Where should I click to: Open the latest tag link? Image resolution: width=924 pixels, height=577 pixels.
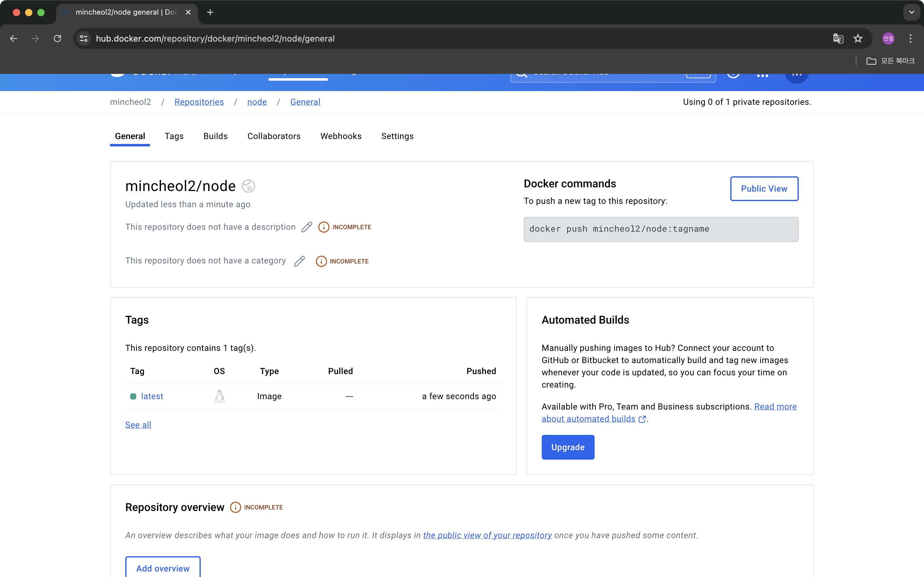(152, 396)
